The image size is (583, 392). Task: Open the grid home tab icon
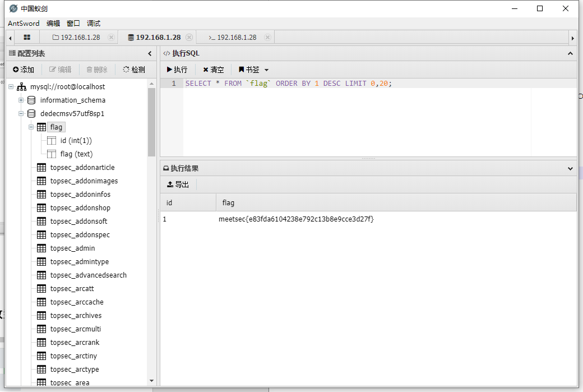coord(27,37)
